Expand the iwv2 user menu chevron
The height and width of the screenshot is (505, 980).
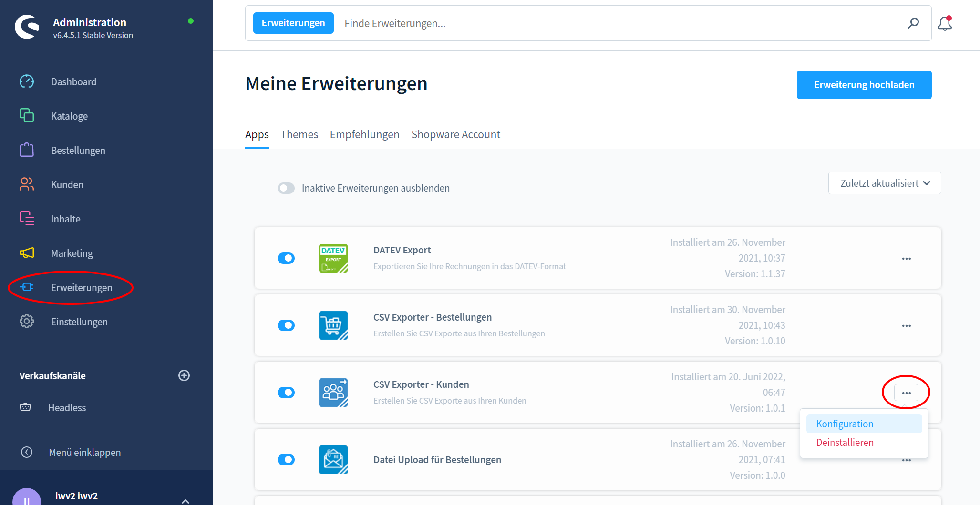point(186,500)
